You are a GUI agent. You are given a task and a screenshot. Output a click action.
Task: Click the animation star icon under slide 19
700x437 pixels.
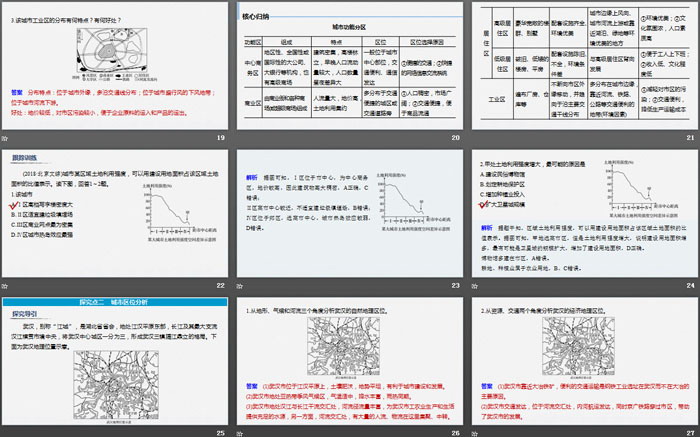click(x=5, y=138)
